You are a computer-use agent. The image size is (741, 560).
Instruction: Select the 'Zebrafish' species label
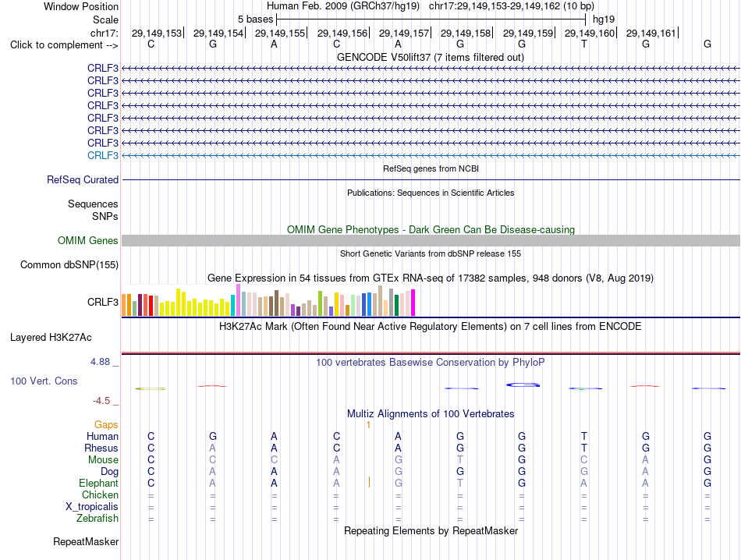[x=97, y=519]
